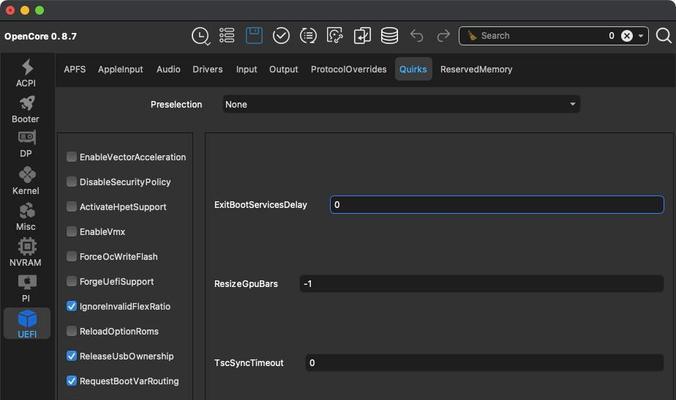
Task: Open recent files clock icon
Action: point(200,36)
